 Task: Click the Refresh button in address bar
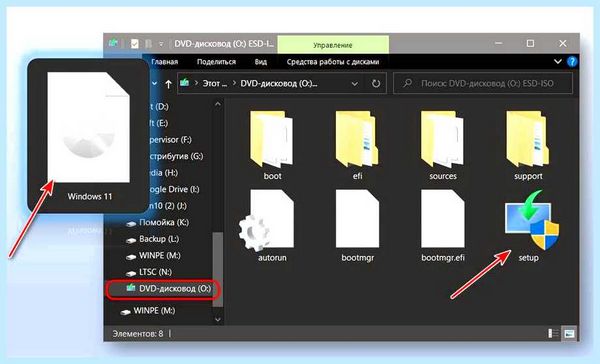click(x=376, y=83)
